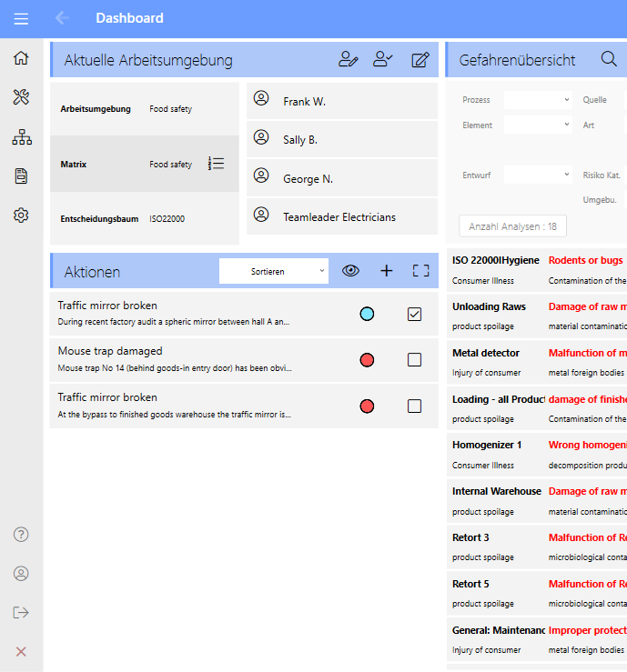Open the Sortieren dropdown
This screenshot has width=627, height=672.
click(x=274, y=271)
